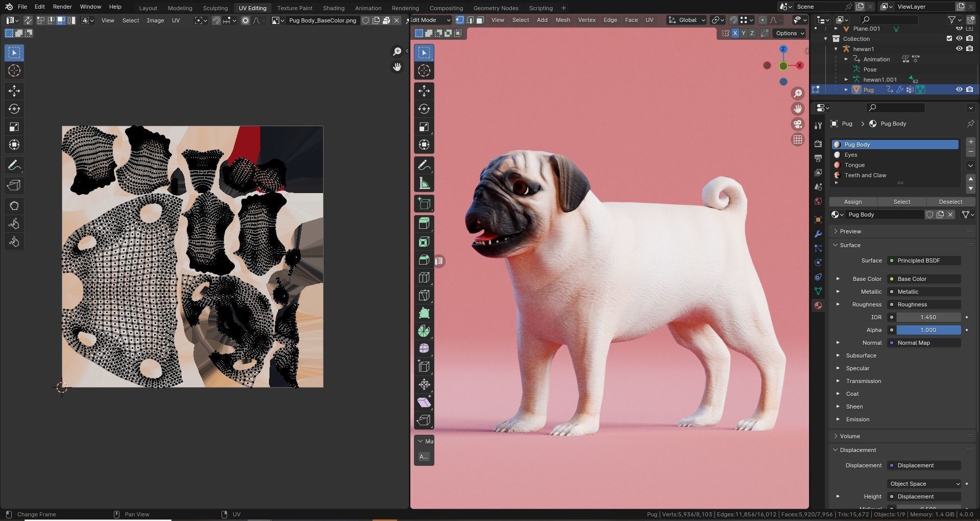This screenshot has height=521, width=980.
Task: Open the File menu
Action: click(22, 7)
